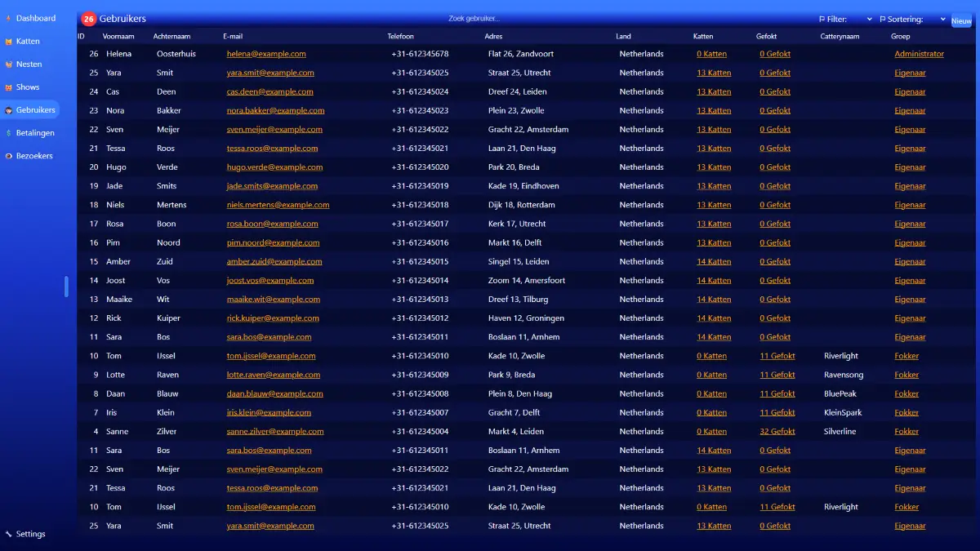Click the sidebar scrollbar handle
The width and height of the screenshot is (980, 551).
pos(66,287)
